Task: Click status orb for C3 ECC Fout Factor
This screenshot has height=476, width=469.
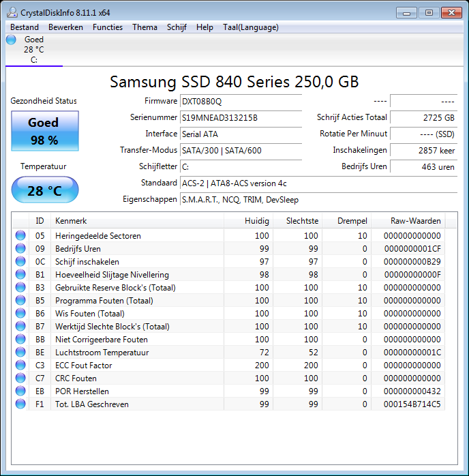Action: pos(20,365)
